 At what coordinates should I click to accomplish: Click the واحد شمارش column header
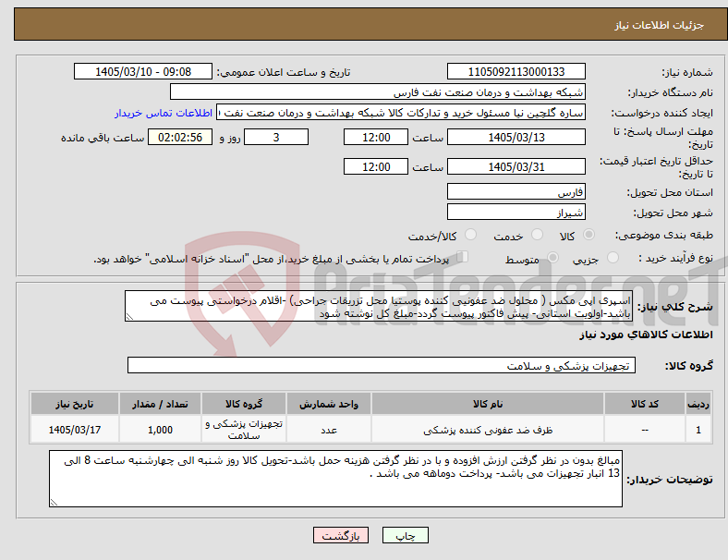click(329, 404)
